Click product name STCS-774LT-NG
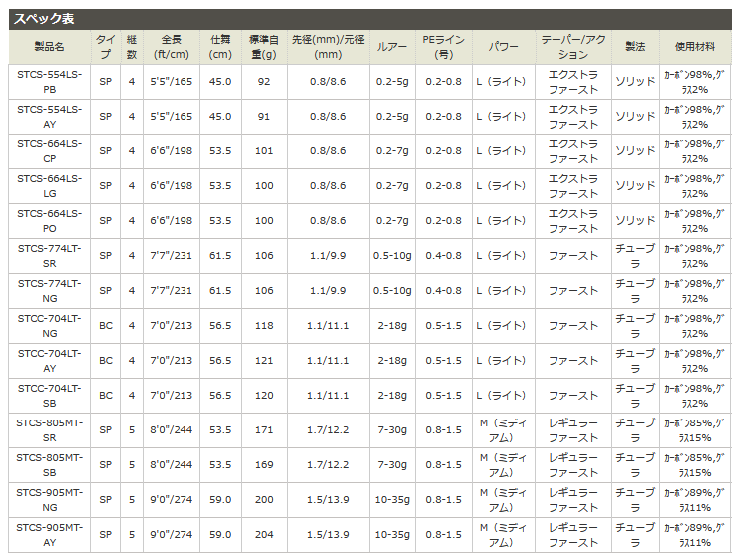The width and height of the screenshot is (741, 560). pos(49,291)
